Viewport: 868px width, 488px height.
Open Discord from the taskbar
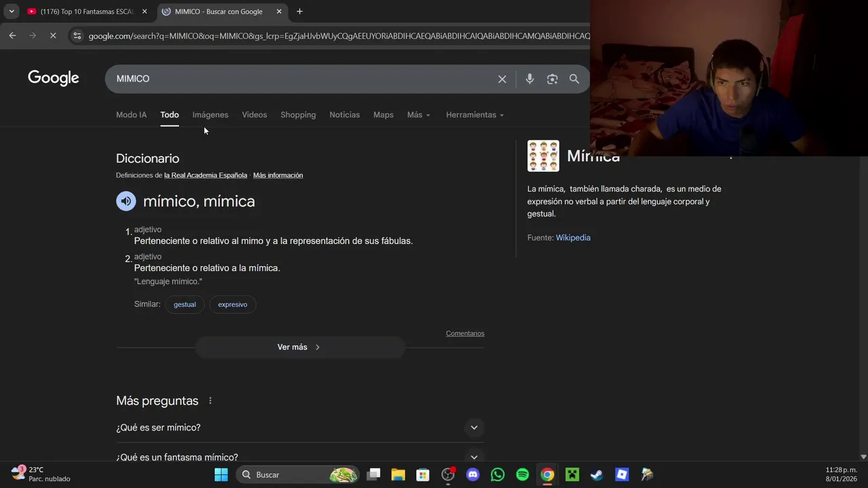coord(473,474)
